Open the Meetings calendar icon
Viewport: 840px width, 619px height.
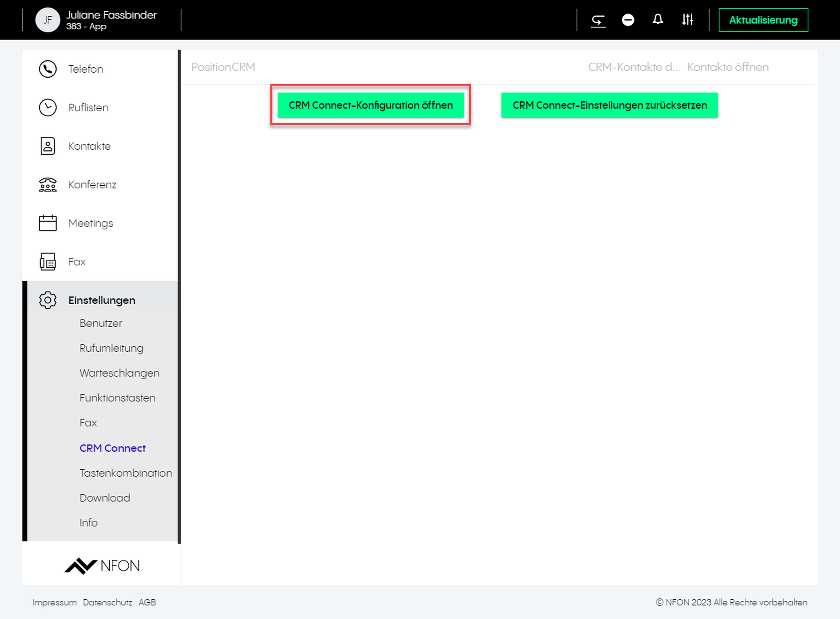pos(48,223)
